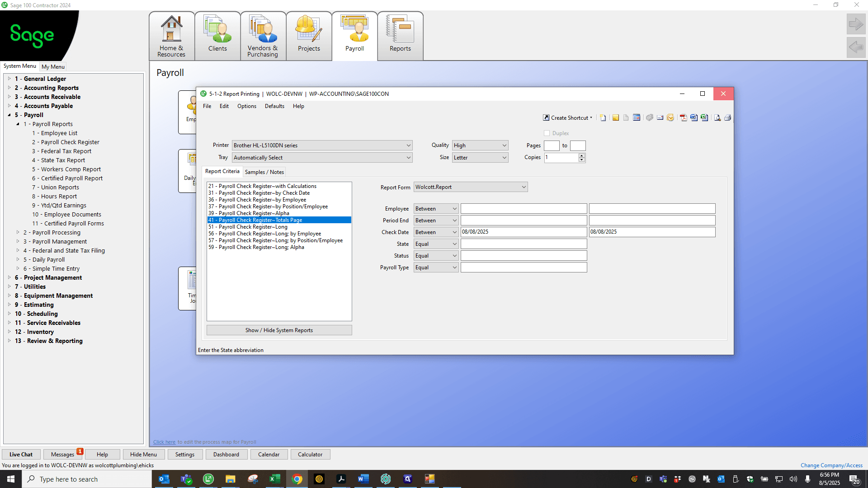Open the Edit menu in Report Printing
The image size is (868, 488).
click(x=224, y=106)
